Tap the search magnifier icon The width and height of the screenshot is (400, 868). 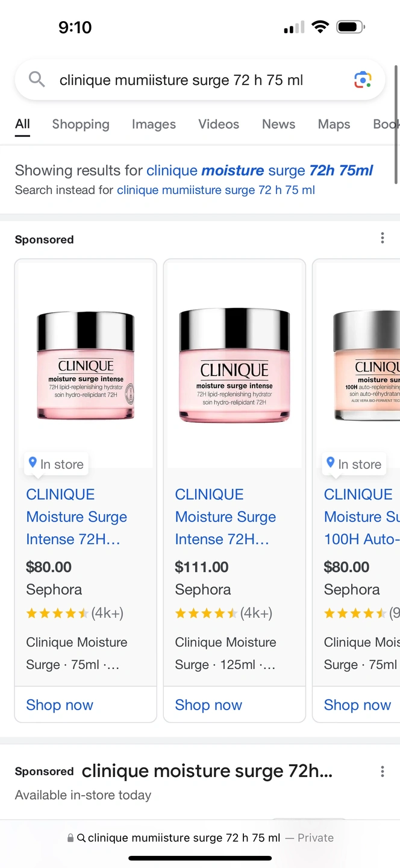tap(37, 80)
